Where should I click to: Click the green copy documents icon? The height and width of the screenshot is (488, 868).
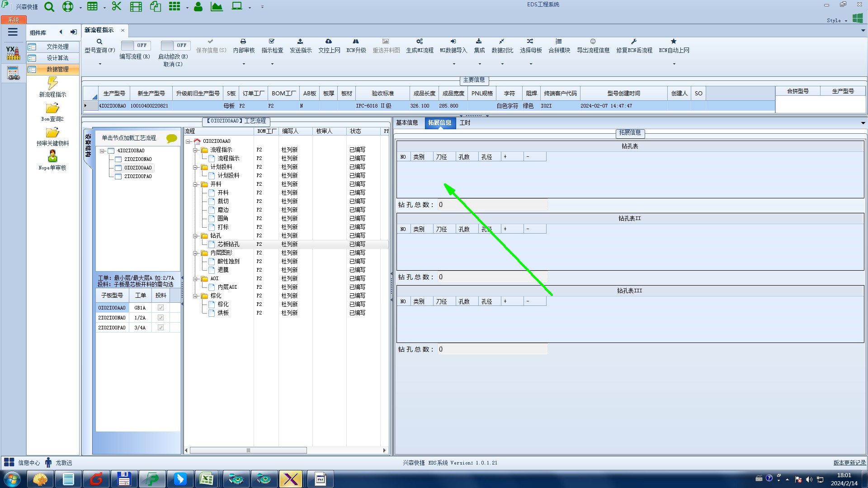coord(156,7)
